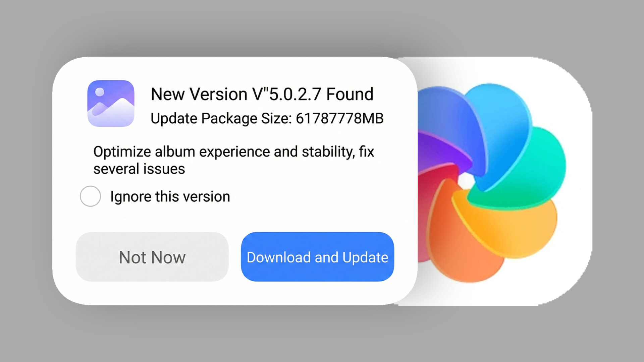This screenshot has width=644, height=362.
Task: Click the purple pinwheel petal
Action: [436, 151]
